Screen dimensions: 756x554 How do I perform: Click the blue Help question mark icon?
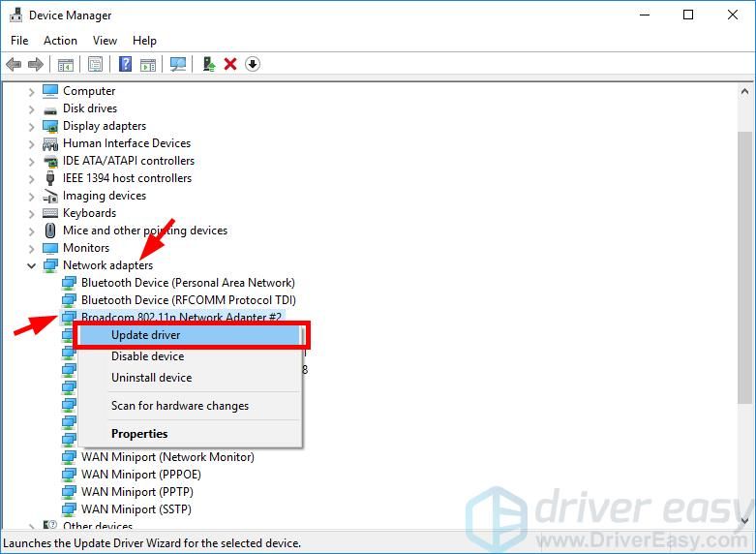125,65
